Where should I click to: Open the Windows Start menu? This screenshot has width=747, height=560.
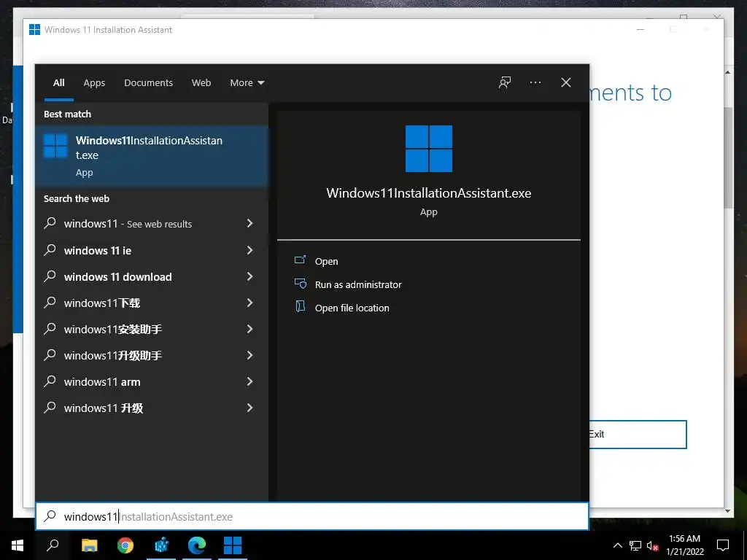click(x=18, y=545)
